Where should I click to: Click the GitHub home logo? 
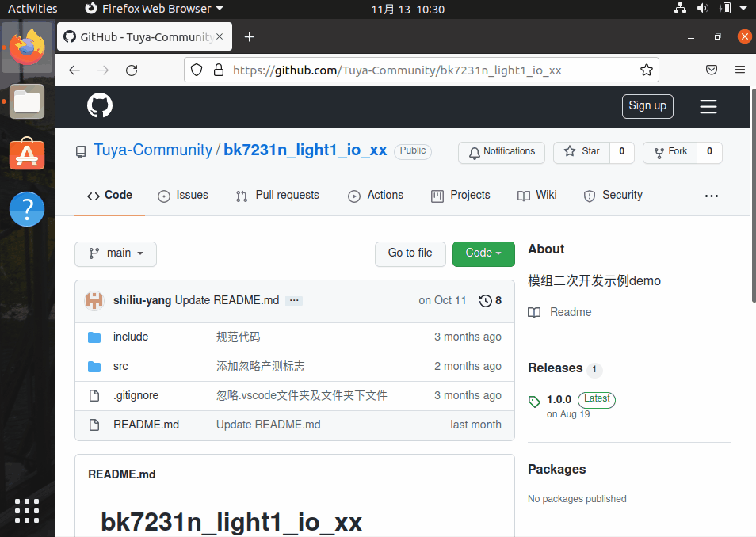point(100,105)
